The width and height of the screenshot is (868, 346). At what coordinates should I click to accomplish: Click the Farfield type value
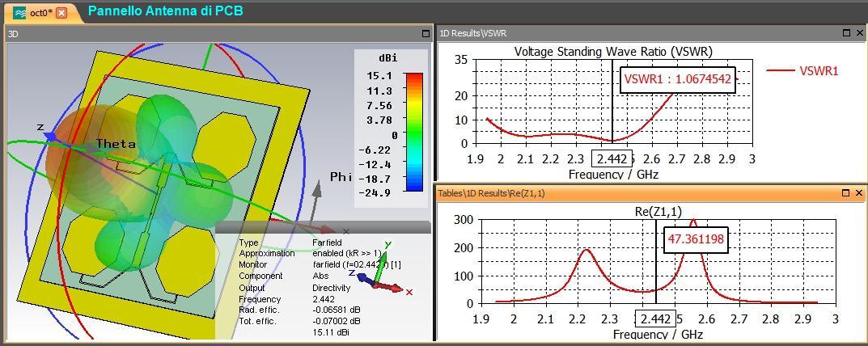[327, 243]
